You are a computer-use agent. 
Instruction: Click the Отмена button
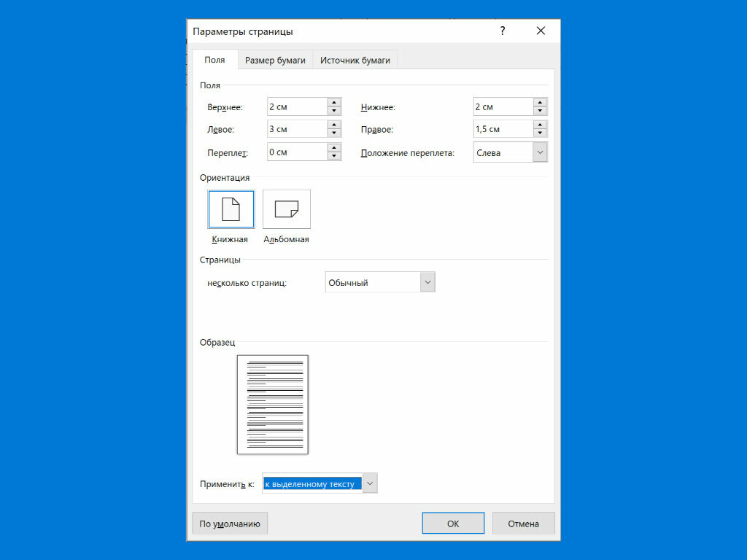point(523,524)
